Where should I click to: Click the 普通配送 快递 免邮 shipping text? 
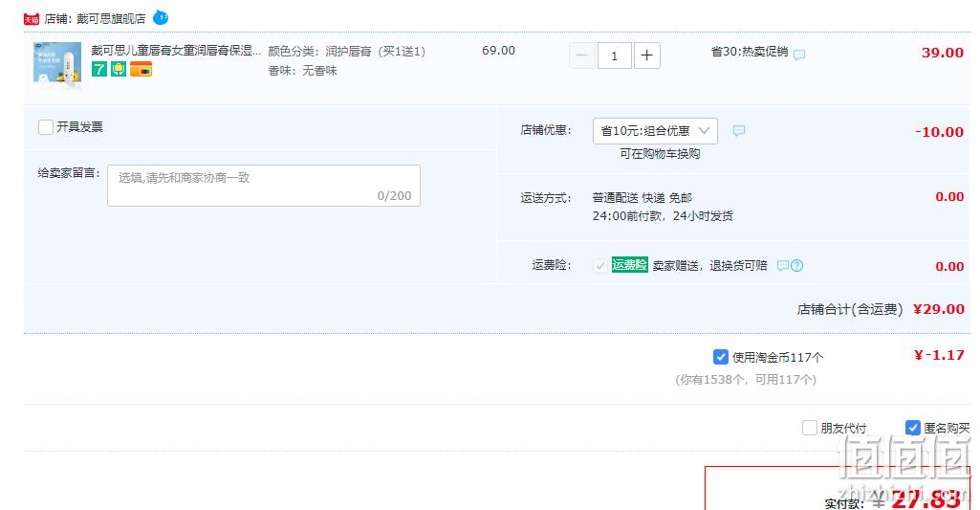tap(642, 198)
